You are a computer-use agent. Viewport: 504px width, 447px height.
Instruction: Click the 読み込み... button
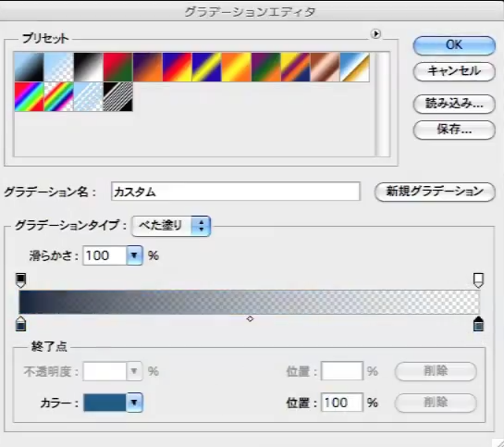(x=454, y=104)
